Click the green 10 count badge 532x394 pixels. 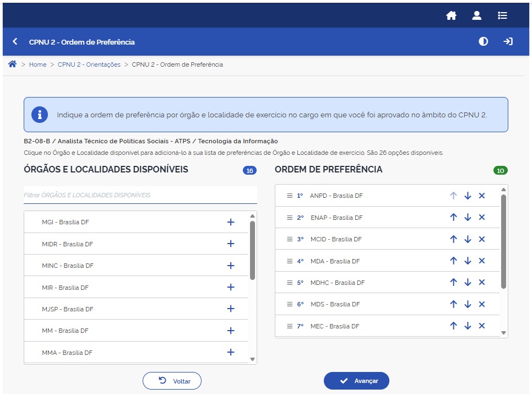coord(501,170)
